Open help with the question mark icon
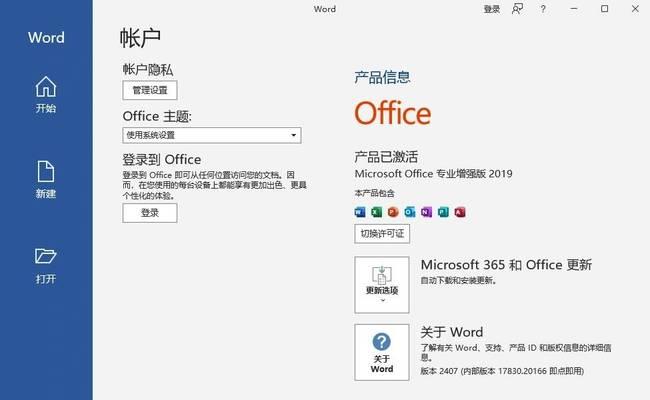The image size is (650, 400). (543, 9)
